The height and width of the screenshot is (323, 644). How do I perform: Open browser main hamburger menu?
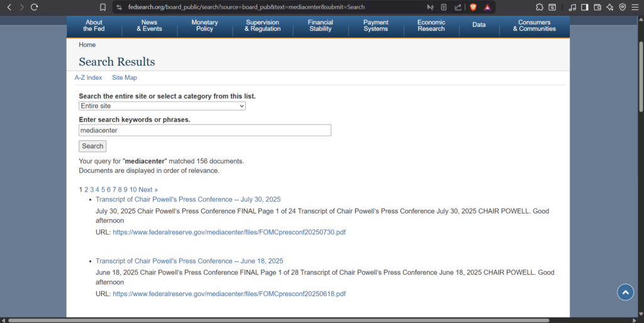635,7
